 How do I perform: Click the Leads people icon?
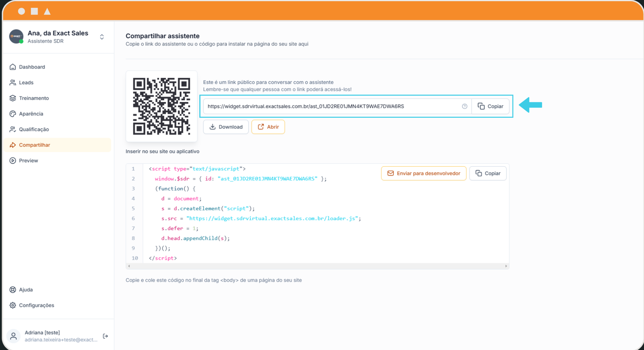click(x=13, y=82)
